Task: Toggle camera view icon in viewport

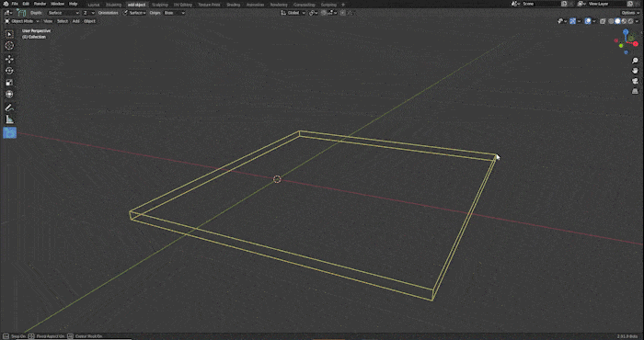Action: 636,81
